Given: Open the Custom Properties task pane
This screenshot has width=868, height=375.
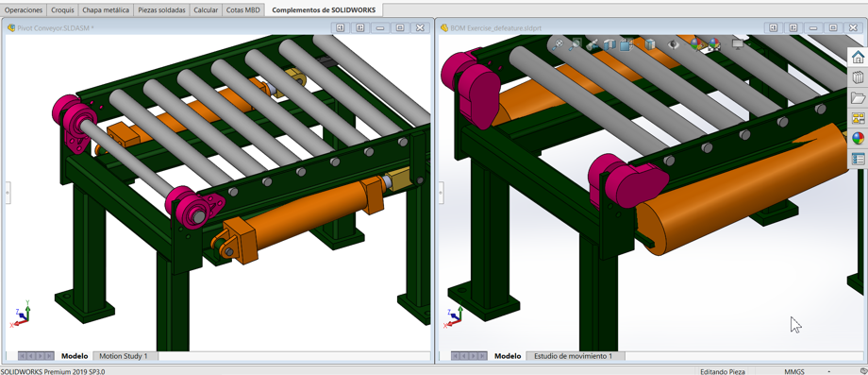Looking at the screenshot, I should pos(858,159).
